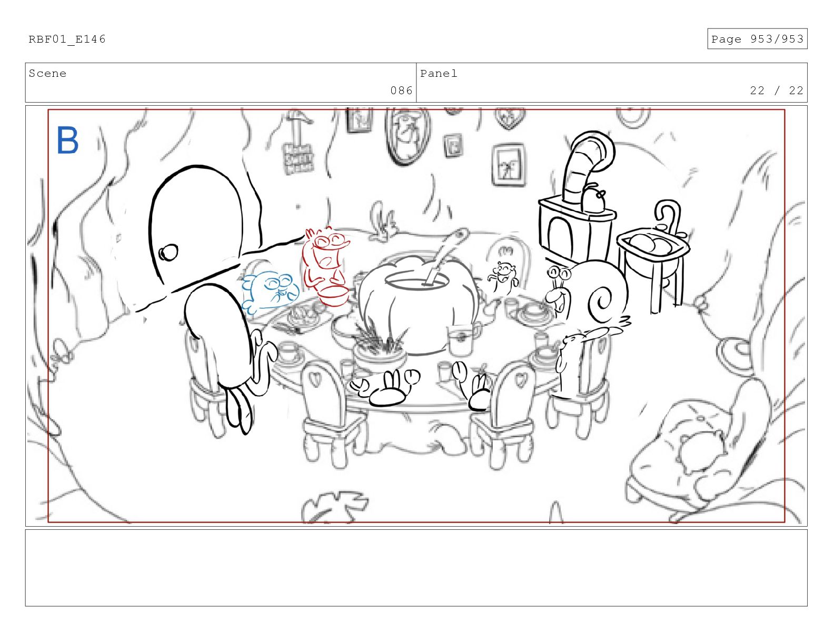Click panel count 22 / 22
Image resolution: width=834 pixels, height=644 pixels.
(x=777, y=90)
